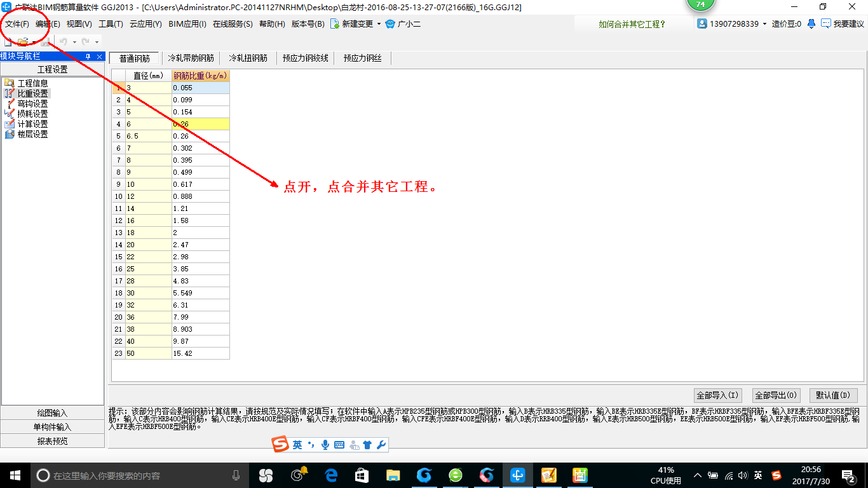Open the 广小二 assistant
868x488 pixels.
pos(403,24)
